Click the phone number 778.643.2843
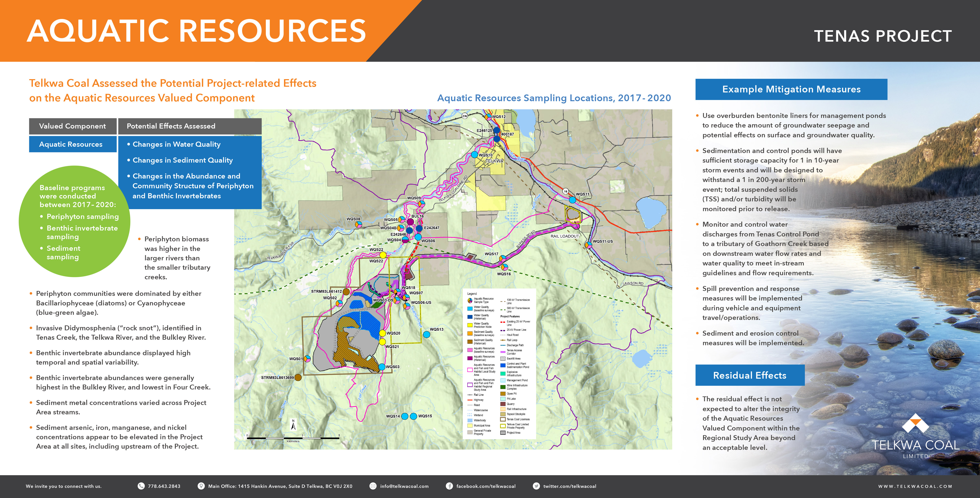 pos(164,486)
